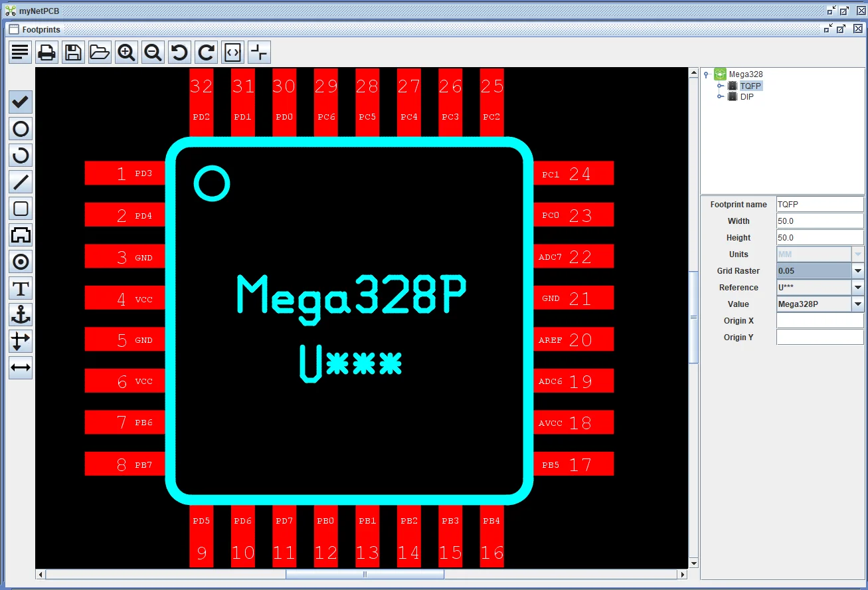Zoom in using the magnifier-plus icon

tap(126, 52)
